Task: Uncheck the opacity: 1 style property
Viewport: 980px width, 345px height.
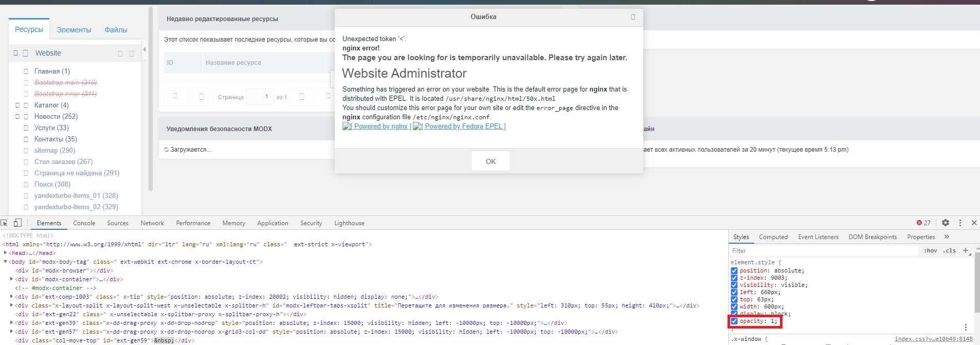Action: point(734,321)
